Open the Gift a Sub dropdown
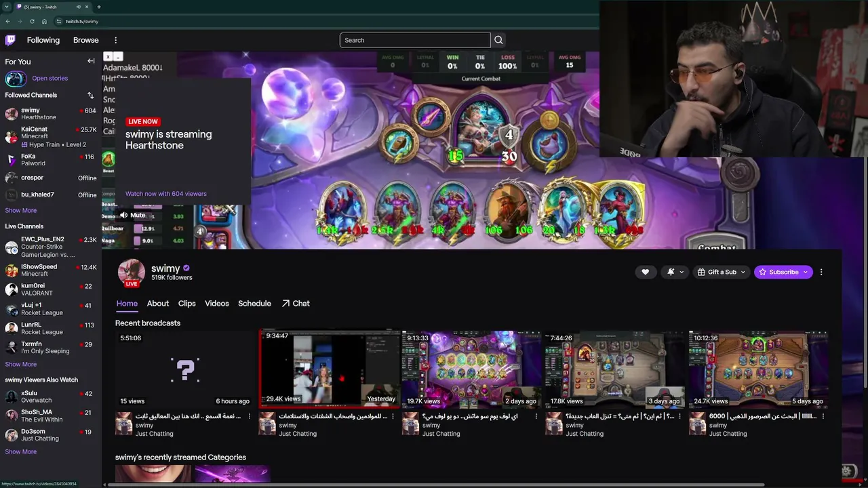The image size is (868, 488). click(x=722, y=272)
